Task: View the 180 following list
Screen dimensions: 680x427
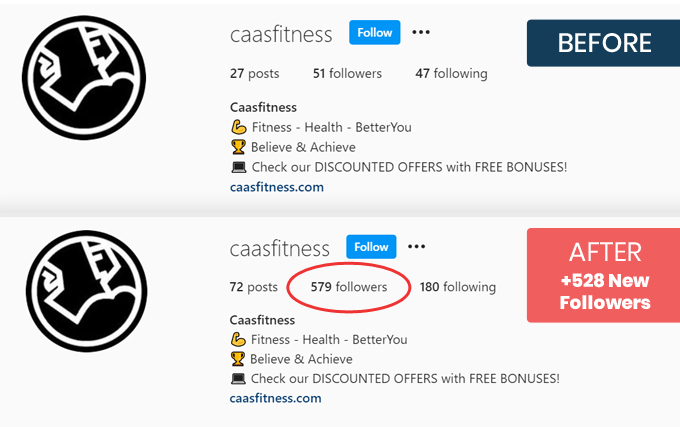Action: click(x=457, y=287)
